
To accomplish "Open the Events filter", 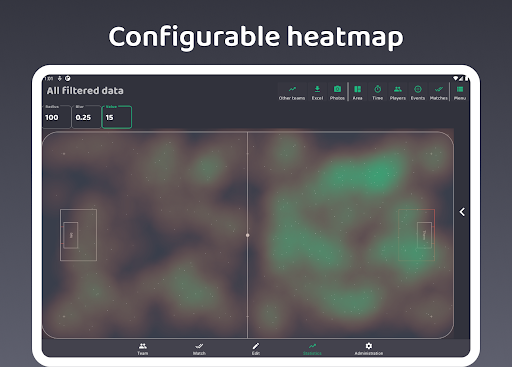I will (x=418, y=92).
